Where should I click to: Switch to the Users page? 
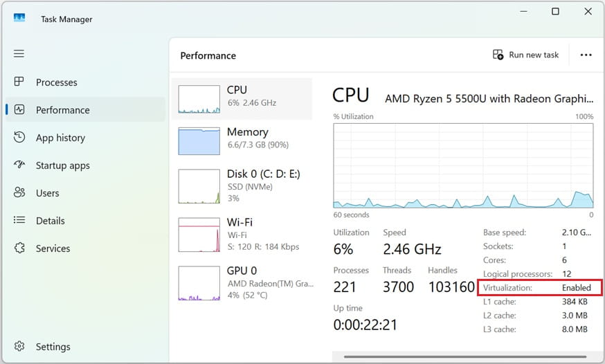coord(86,193)
